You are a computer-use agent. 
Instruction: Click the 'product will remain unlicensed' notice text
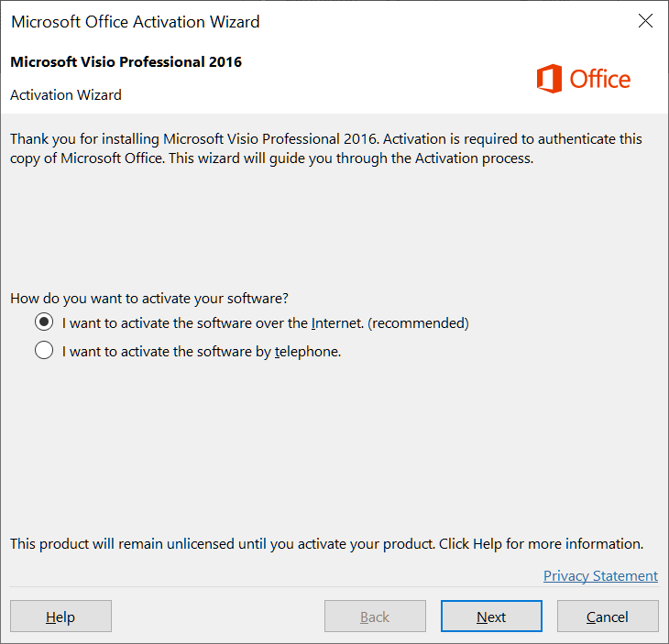pyautogui.click(x=327, y=544)
